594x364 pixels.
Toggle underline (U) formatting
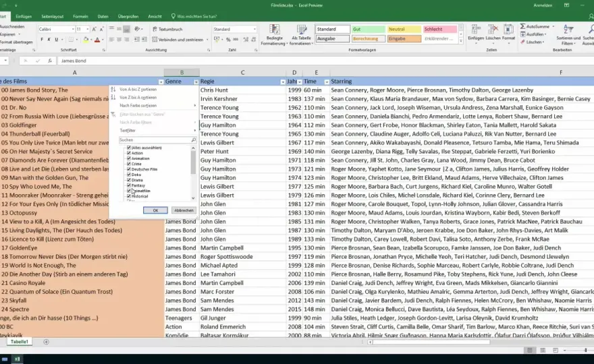tap(57, 40)
